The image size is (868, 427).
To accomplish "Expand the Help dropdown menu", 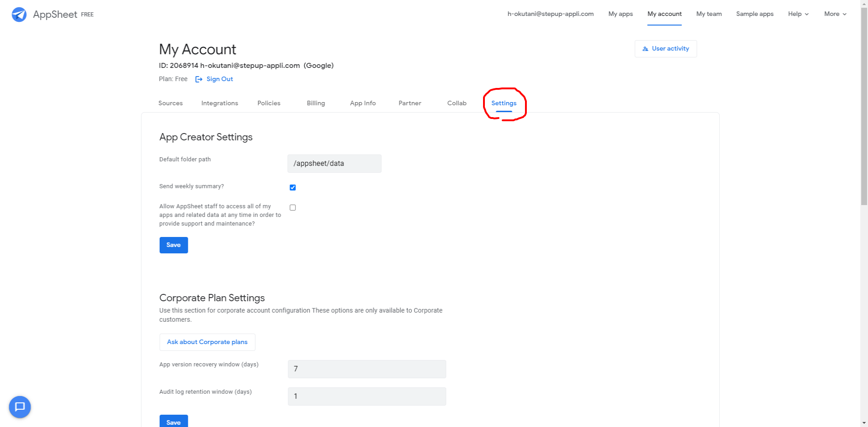I will [x=798, y=14].
